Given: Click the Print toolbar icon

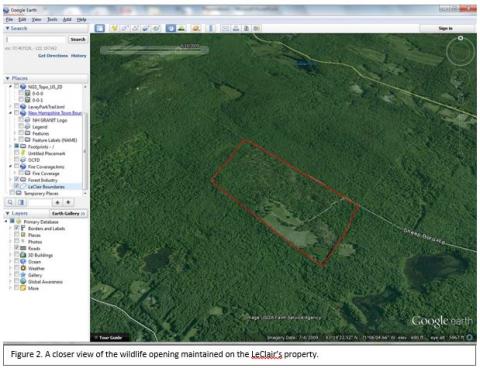Looking at the screenshot, I should click(236, 28).
